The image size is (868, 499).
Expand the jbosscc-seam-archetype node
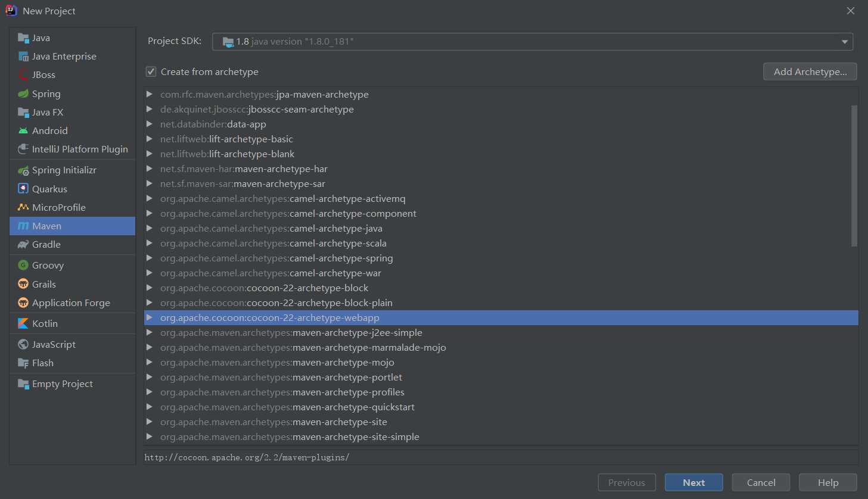[150, 109]
